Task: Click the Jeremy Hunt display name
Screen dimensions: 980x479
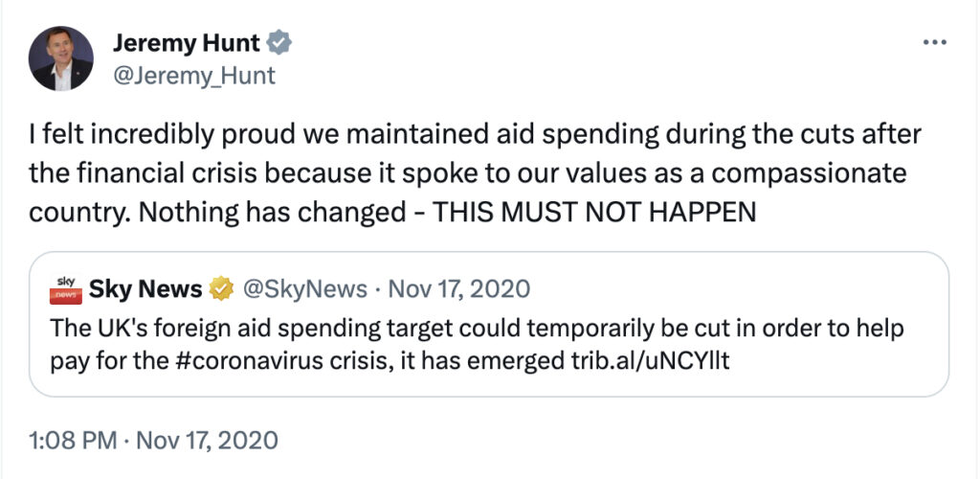Action: (x=187, y=43)
